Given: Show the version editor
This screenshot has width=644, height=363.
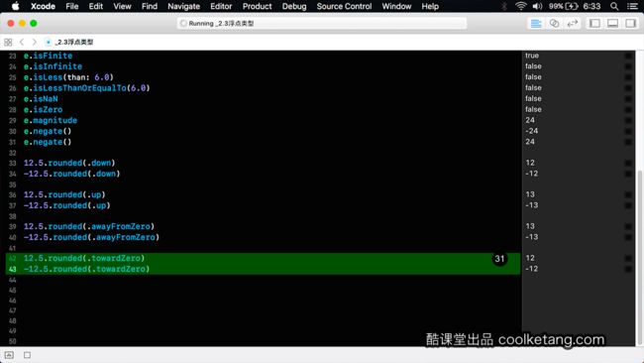Looking at the screenshot, I should (572, 24).
